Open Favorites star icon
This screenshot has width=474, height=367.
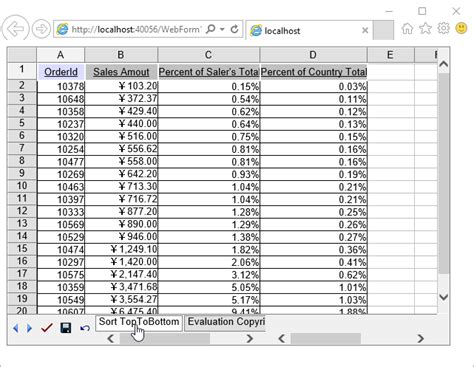coord(425,29)
